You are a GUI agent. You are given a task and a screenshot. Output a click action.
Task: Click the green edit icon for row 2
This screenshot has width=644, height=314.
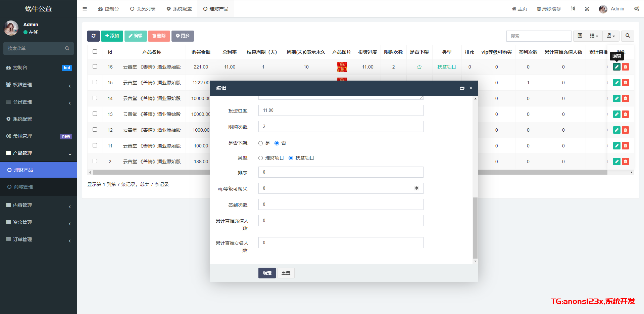click(x=616, y=162)
